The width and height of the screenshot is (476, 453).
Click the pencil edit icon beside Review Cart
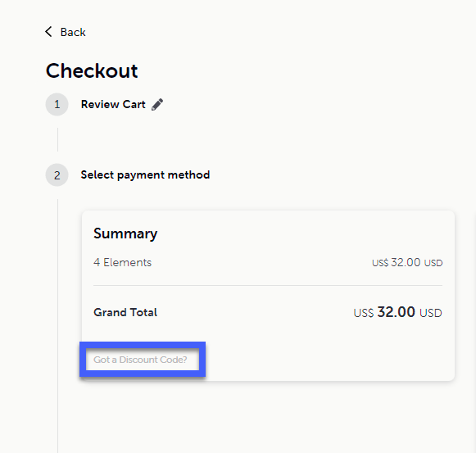157,105
